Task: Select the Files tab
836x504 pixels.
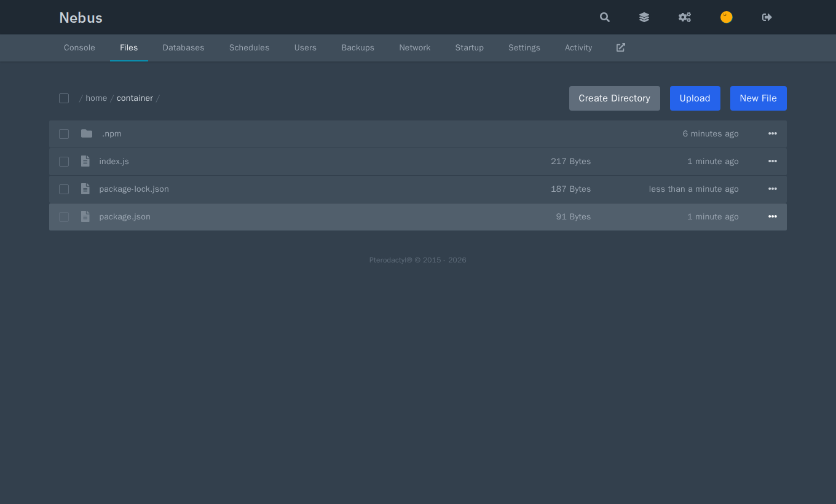Action: point(129,48)
